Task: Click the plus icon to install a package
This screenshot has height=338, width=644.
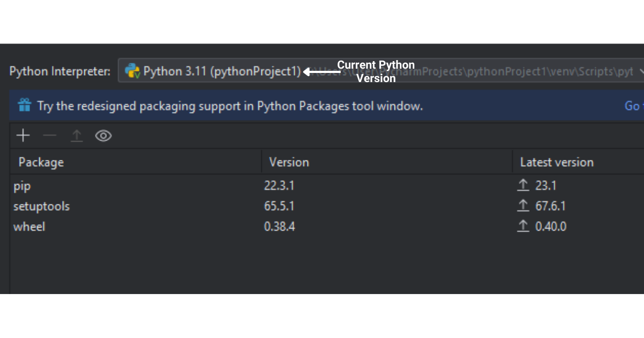Action: [23, 136]
